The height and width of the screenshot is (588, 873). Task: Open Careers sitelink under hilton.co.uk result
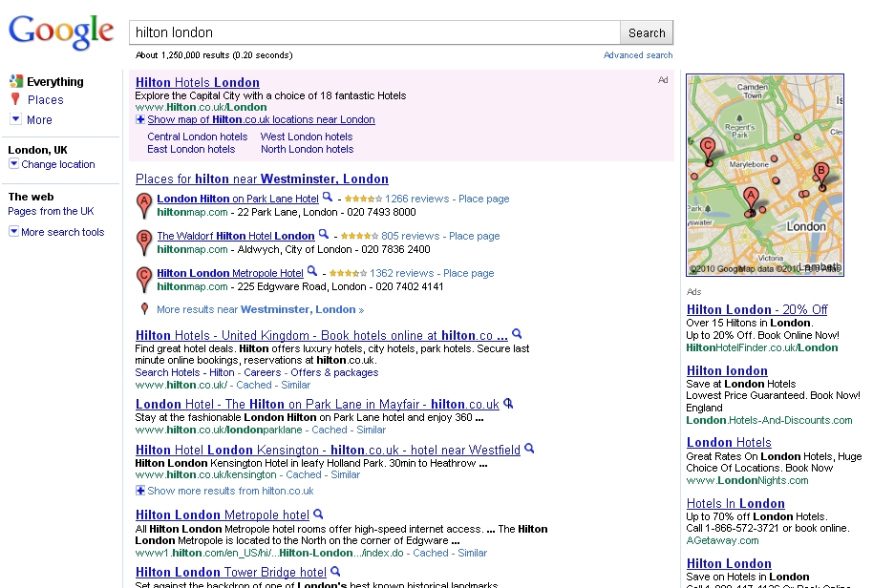coord(263,372)
